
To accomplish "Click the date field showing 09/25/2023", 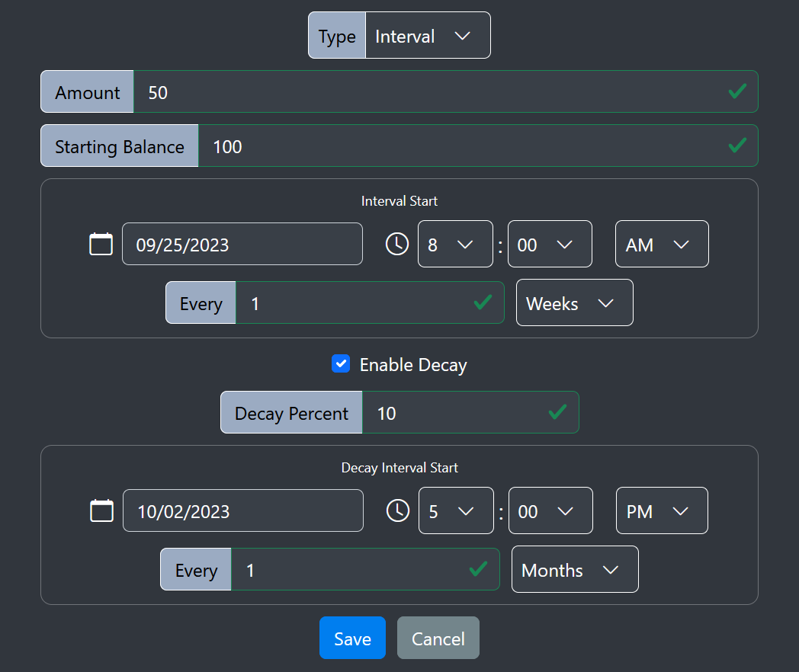I will click(242, 244).
